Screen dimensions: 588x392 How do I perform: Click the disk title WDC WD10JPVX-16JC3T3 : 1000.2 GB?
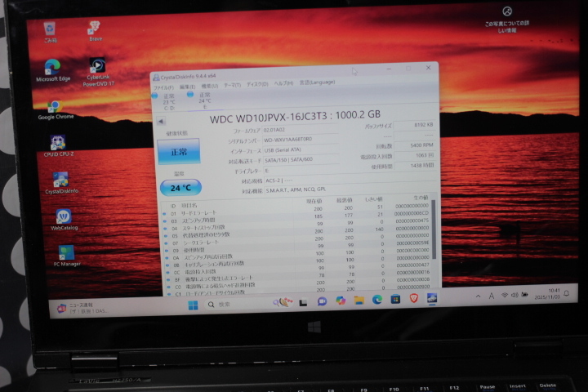(295, 117)
